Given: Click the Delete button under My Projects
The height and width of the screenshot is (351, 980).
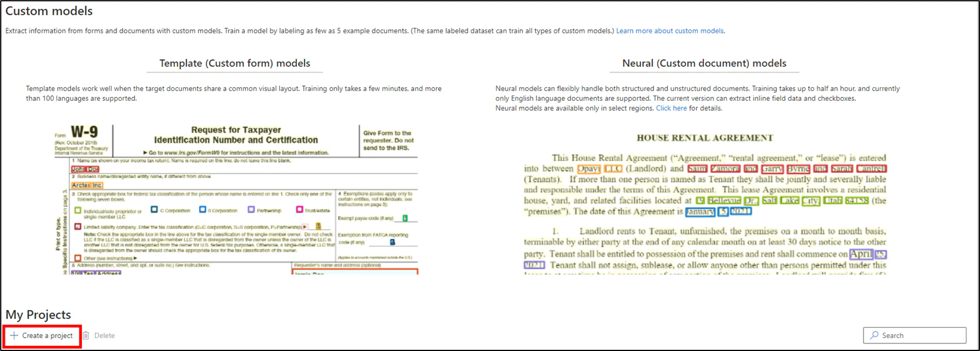Looking at the screenshot, I should point(98,336).
